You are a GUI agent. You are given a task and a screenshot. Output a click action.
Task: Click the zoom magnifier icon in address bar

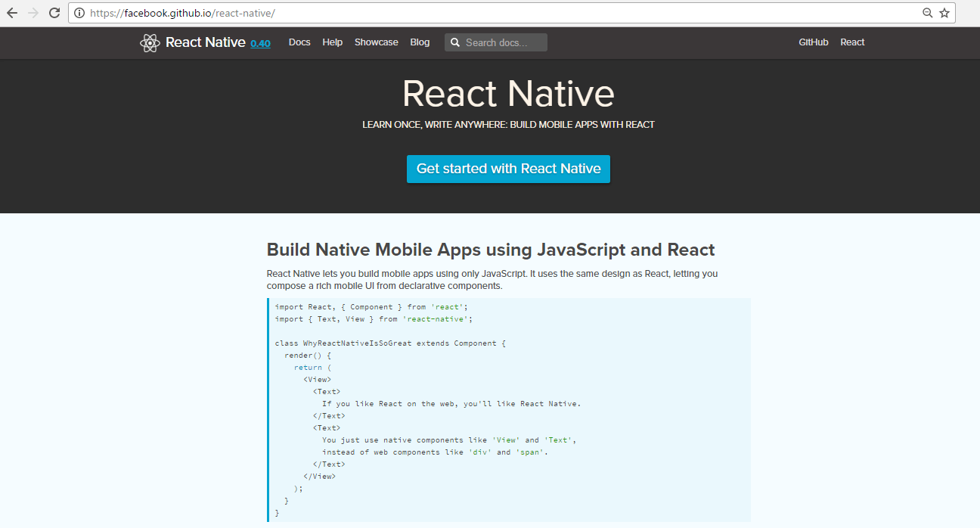[x=928, y=13]
